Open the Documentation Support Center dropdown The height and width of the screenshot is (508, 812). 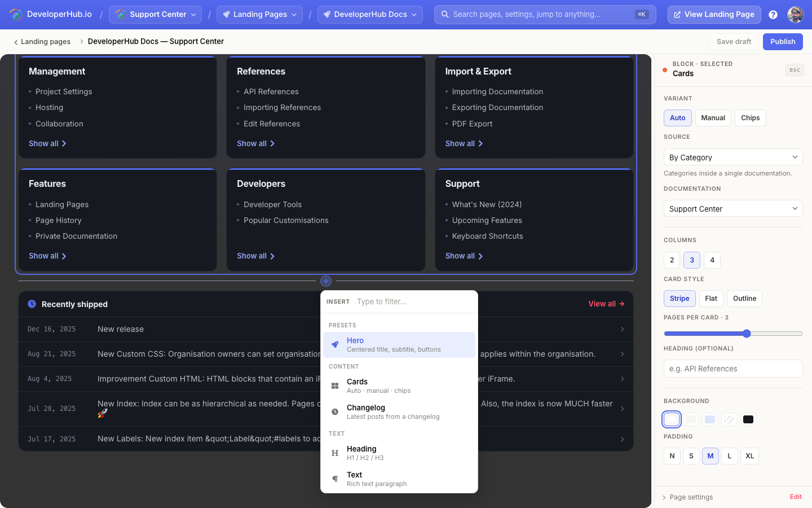pos(733,208)
